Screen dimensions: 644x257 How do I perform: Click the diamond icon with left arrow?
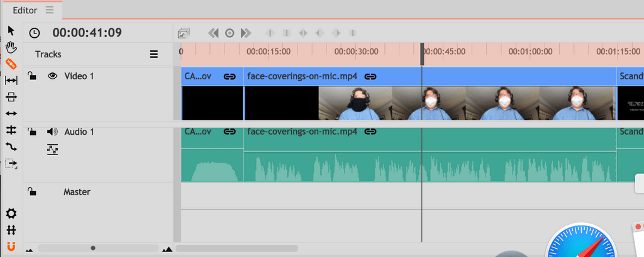319,33
